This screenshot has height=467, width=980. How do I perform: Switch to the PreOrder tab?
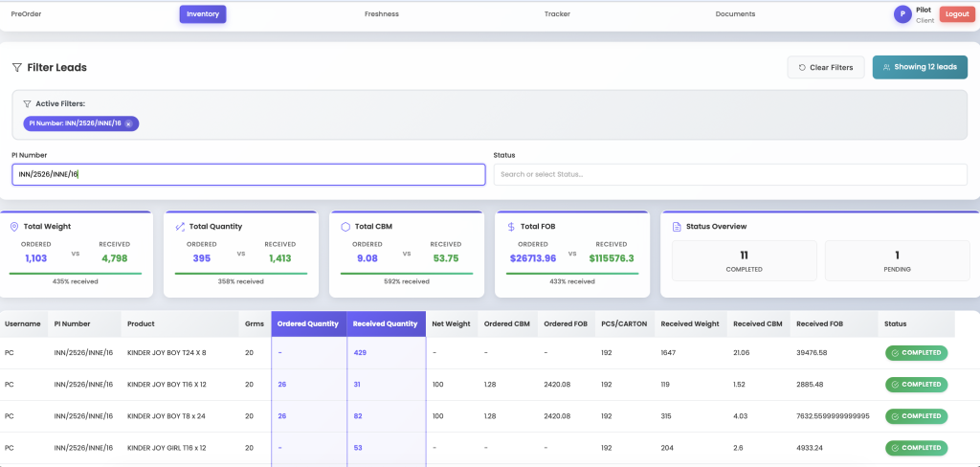pyautogui.click(x=26, y=14)
